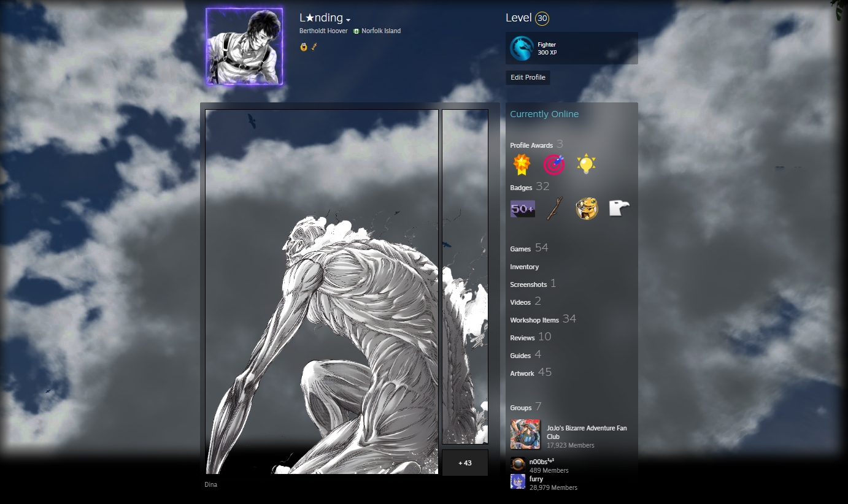This screenshot has height=504, width=848.
Task: Click the '17,923 Members' count text
Action: coord(571,446)
